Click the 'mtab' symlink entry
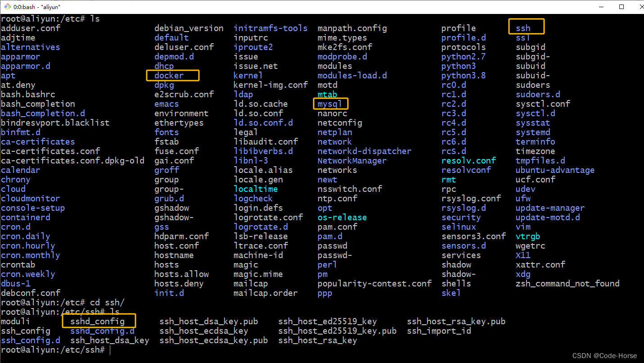The height and width of the screenshot is (363, 644). (x=327, y=94)
